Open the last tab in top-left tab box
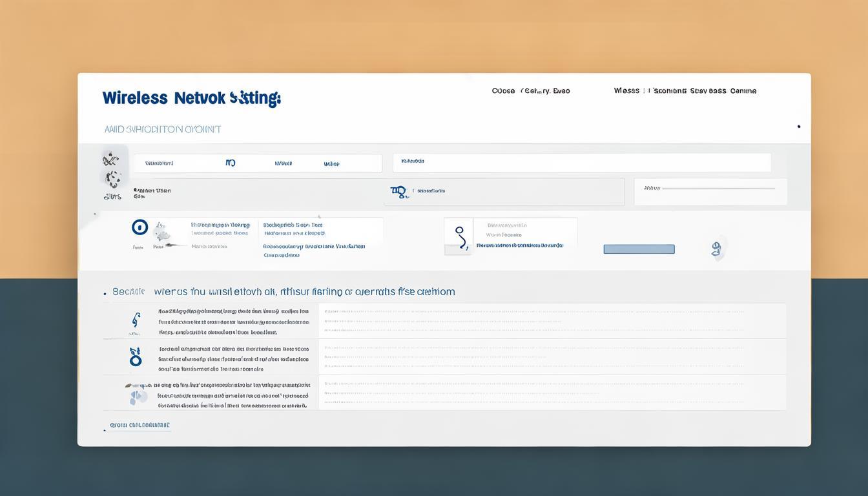Image resolution: width=868 pixels, height=496 pixels. click(331, 164)
